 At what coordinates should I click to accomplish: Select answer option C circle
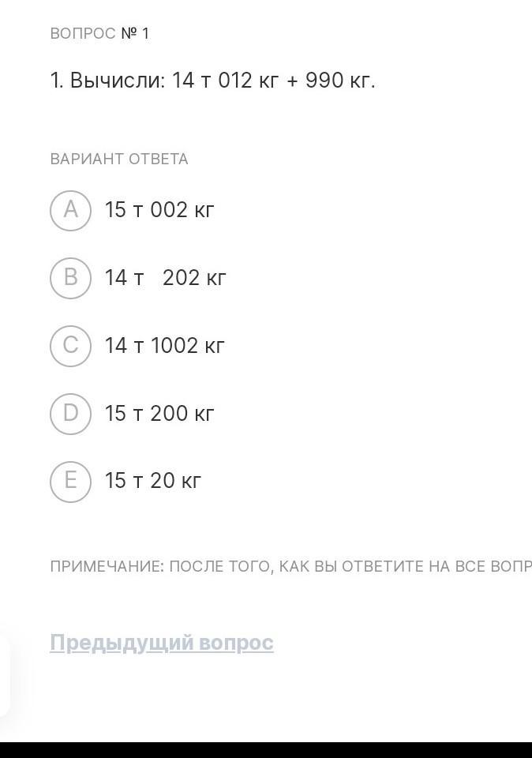[70, 346]
